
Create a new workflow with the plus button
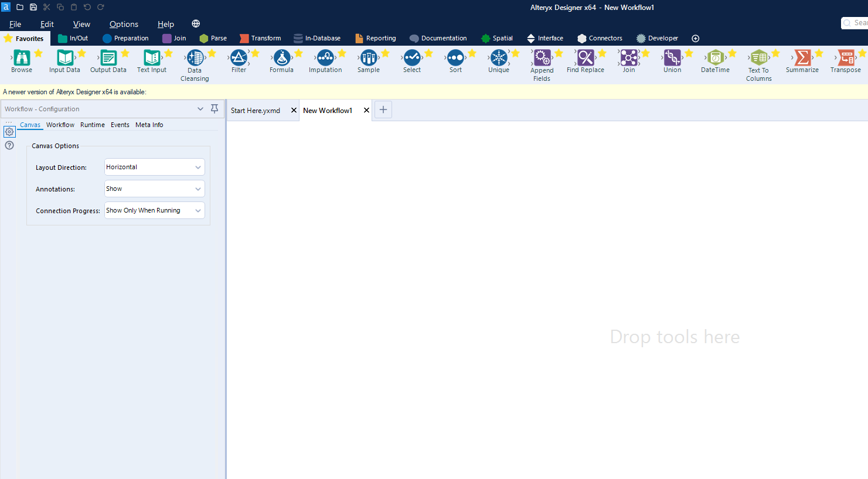pos(383,110)
